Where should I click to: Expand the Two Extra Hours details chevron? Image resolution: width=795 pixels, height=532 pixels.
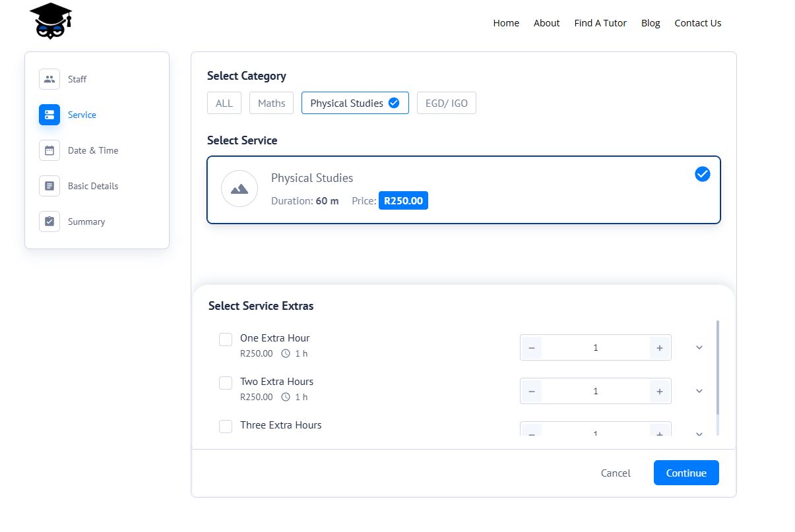pos(699,391)
